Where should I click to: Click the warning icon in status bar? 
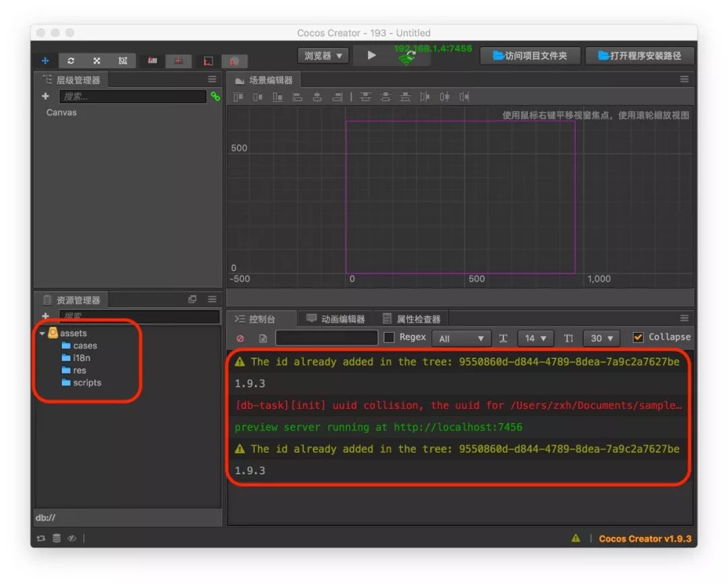pos(576,538)
